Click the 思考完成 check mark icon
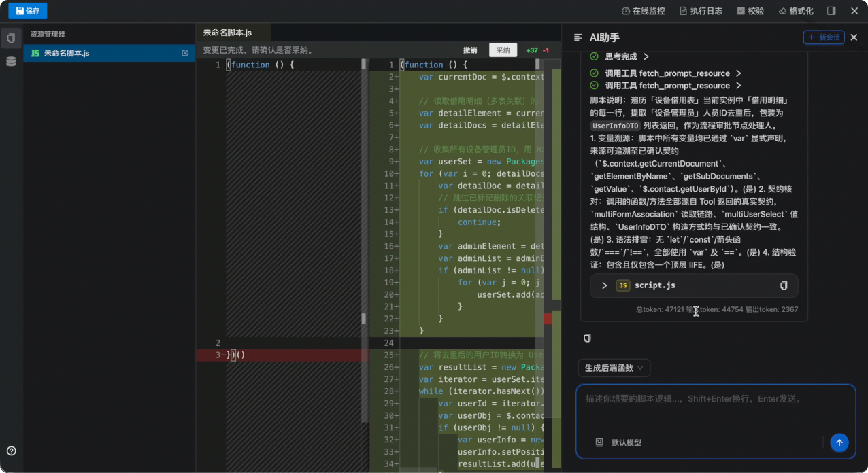Image resolution: width=868 pixels, height=473 pixels. 594,57
